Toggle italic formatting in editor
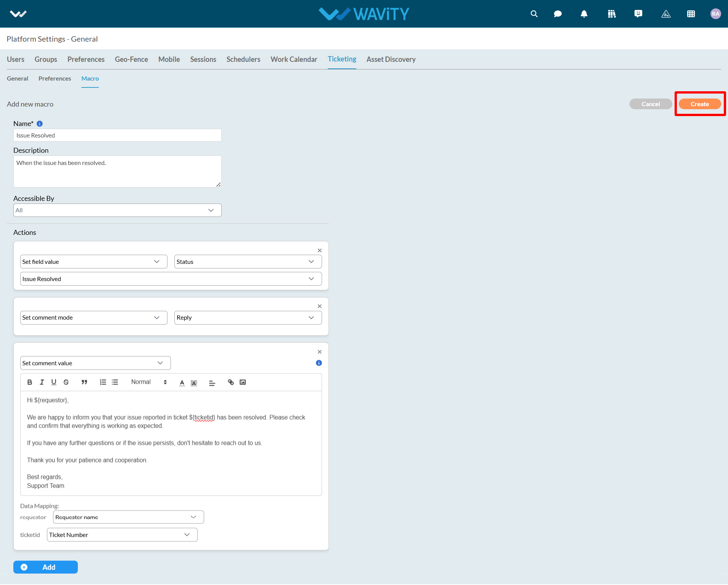 (42, 382)
